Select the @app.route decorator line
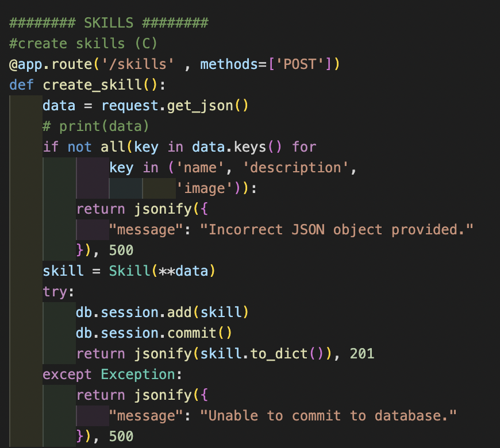This screenshot has width=500, height=448. (x=172, y=64)
